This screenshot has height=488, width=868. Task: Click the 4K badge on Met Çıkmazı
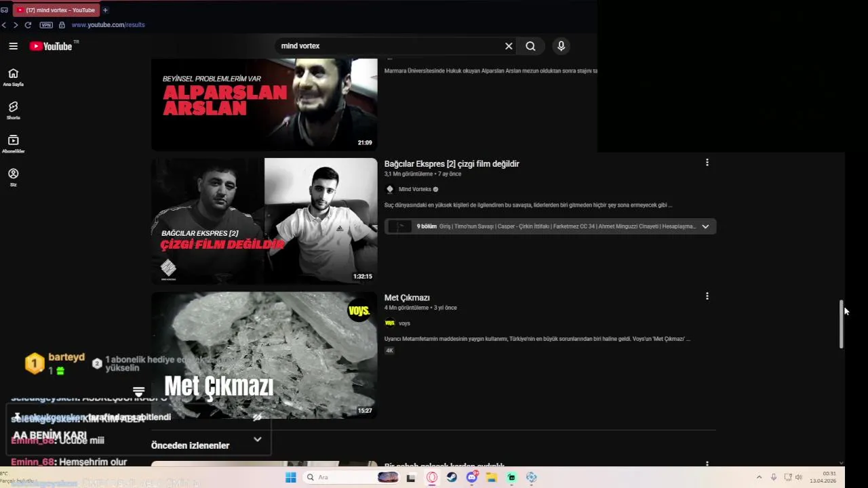pos(389,350)
